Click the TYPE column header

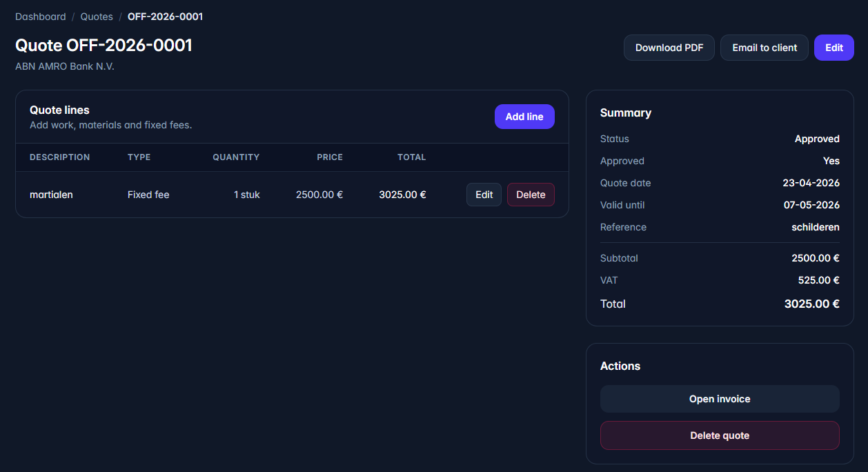(139, 157)
